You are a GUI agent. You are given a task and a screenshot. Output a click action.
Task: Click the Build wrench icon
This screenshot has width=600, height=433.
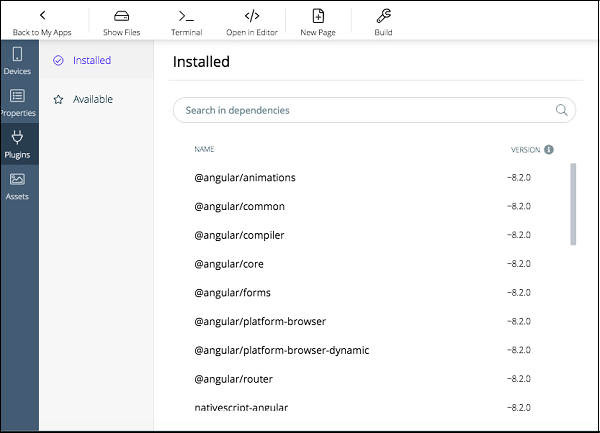383,17
